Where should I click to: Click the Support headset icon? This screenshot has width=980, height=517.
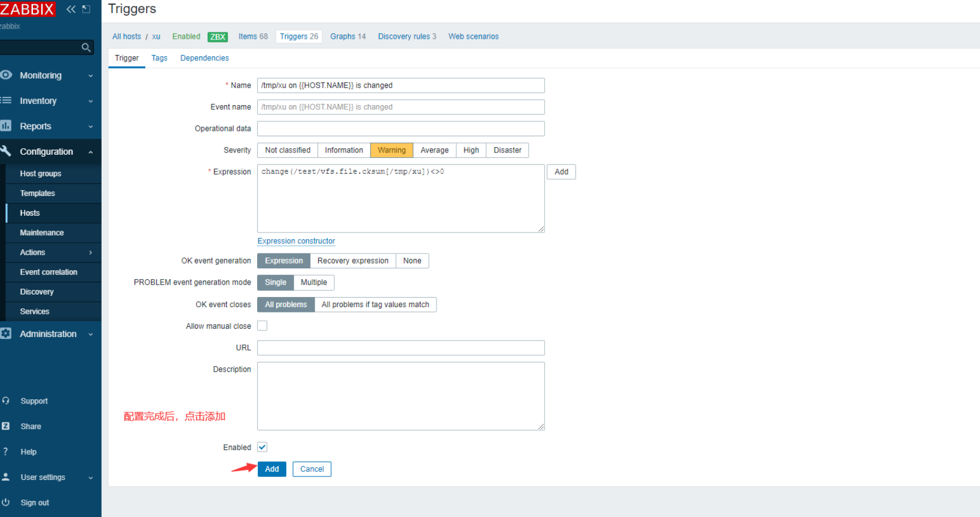[6, 400]
